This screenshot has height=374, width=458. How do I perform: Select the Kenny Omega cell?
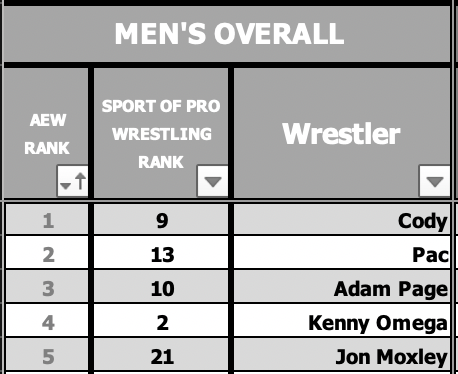click(x=342, y=321)
